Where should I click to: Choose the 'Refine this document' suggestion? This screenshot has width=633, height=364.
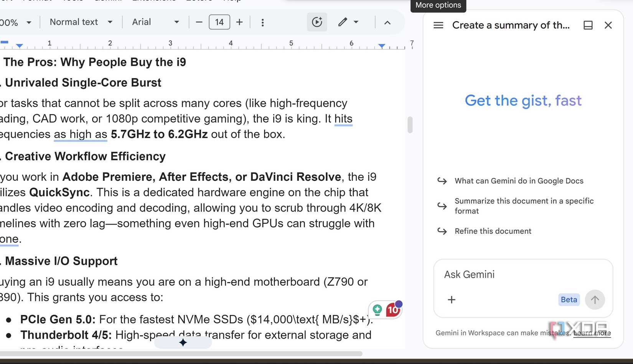(x=493, y=231)
